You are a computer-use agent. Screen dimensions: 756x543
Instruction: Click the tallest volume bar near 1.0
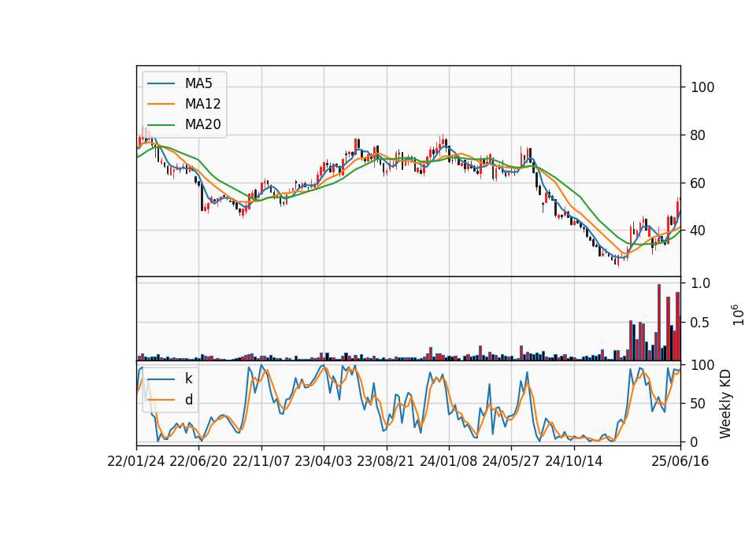[x=659, y=323]
